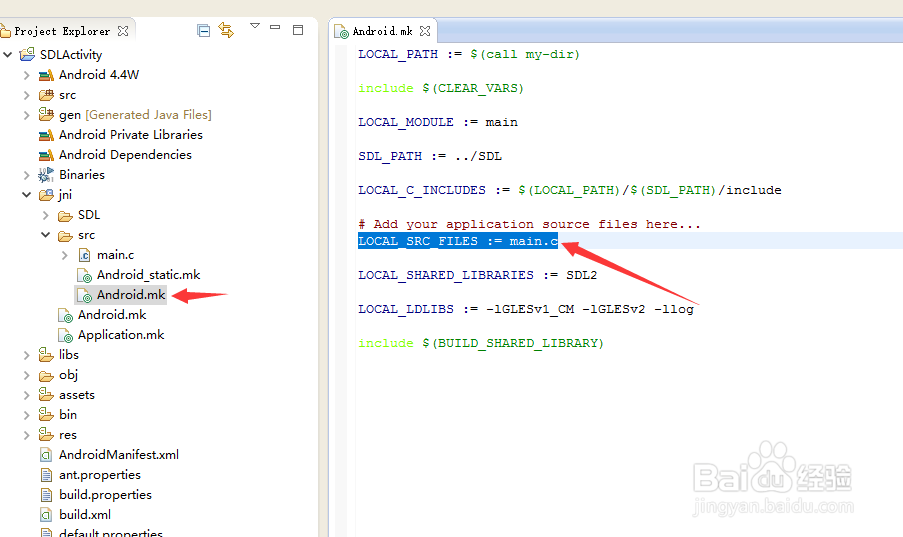Click the Application.mk file icon
903x537 pixels.
pyautogui.click(x=65, y=335)
